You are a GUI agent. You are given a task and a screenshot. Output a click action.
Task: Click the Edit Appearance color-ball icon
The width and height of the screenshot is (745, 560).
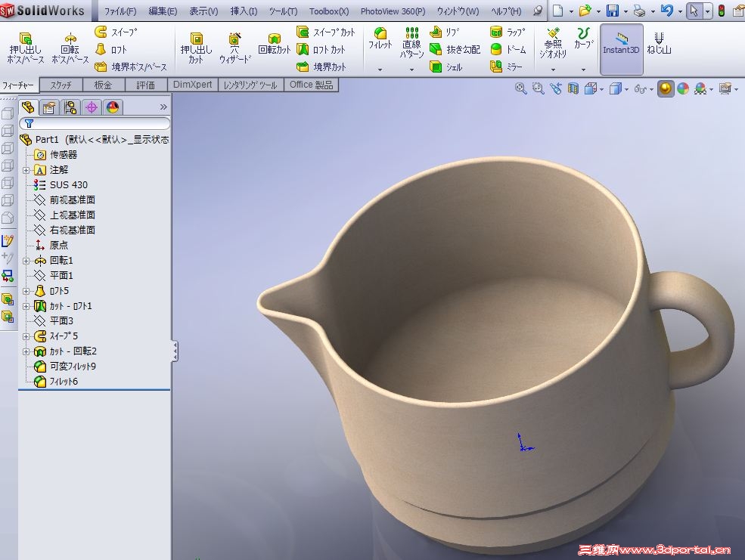pos(683,88)
